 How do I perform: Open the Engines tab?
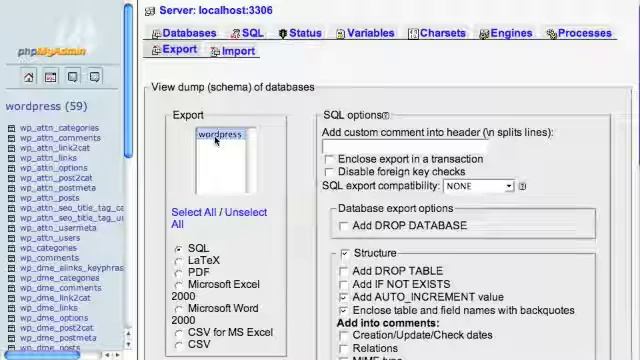pos(505,33)
